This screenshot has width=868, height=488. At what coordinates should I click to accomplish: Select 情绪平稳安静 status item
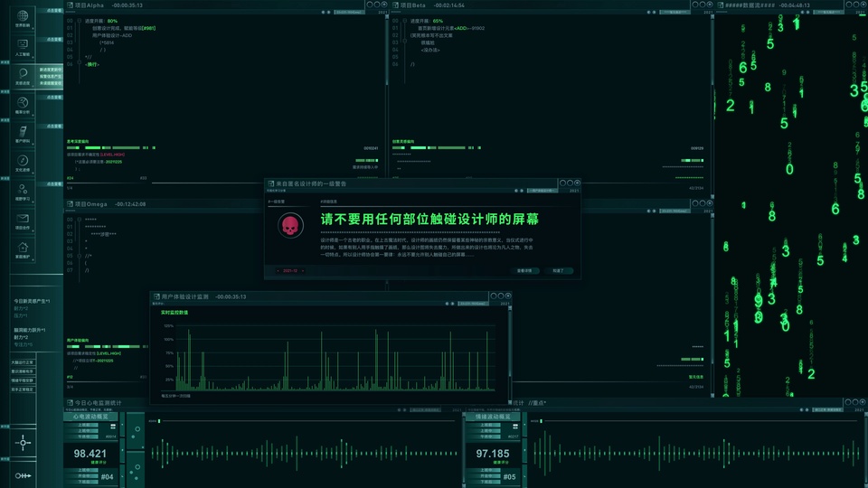[23, 380]
